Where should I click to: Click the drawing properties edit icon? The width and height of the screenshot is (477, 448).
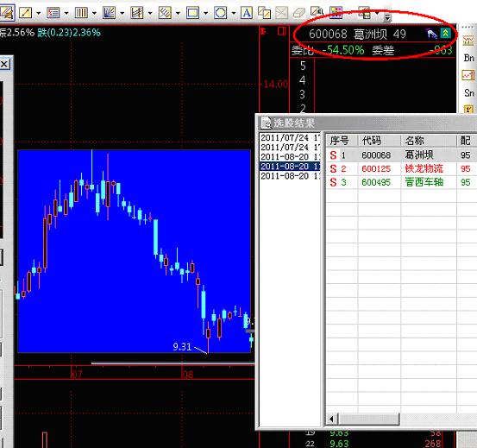coord(317,12)
